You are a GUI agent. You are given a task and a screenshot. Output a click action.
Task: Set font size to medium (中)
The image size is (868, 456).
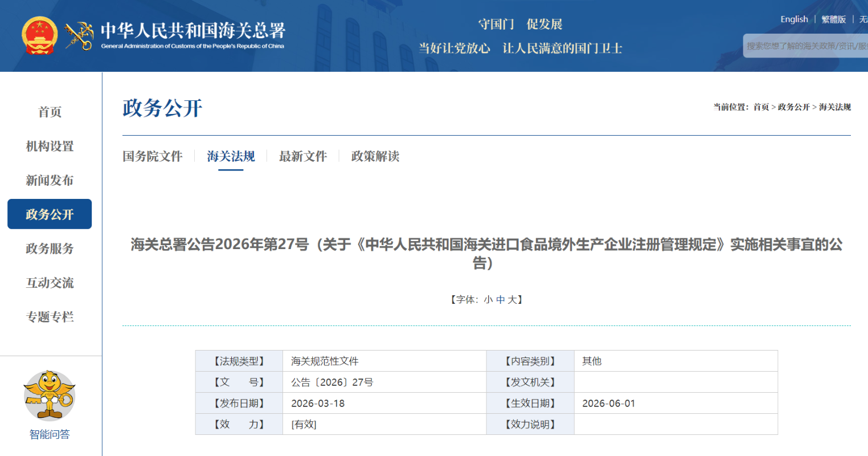tap(500, 300)
